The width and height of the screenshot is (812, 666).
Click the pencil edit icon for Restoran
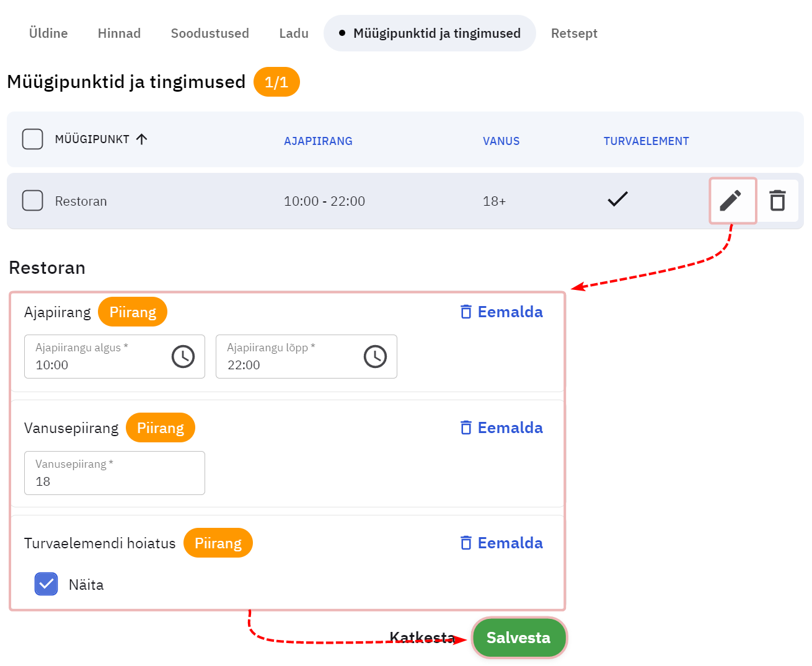[x=731, y=201]
